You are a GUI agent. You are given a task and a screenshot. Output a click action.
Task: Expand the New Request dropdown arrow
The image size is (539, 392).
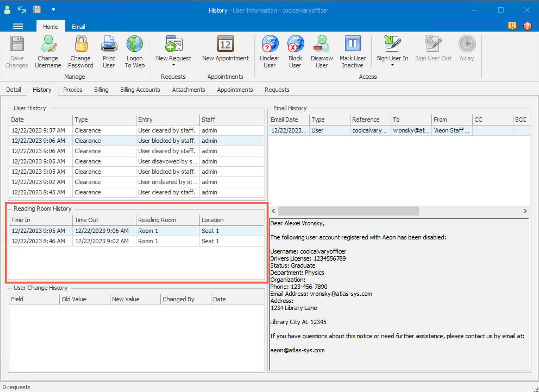[173, 65]
